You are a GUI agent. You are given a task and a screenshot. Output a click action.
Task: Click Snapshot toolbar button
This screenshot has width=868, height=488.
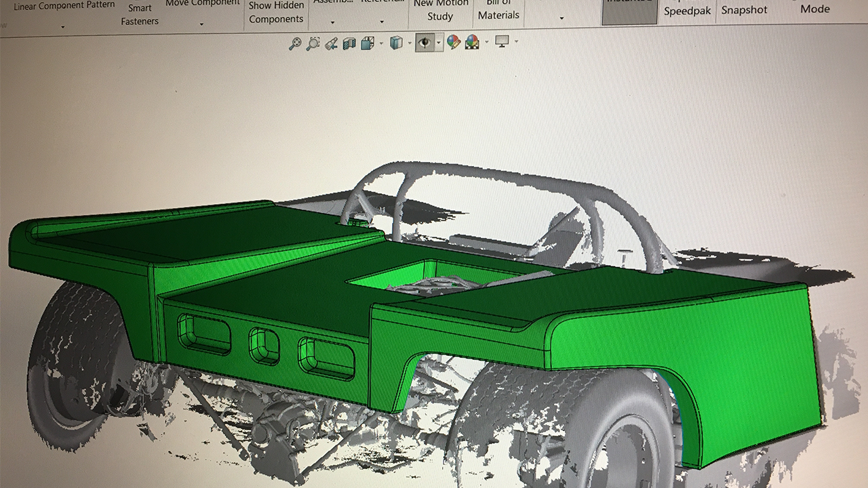coord(744,10)
